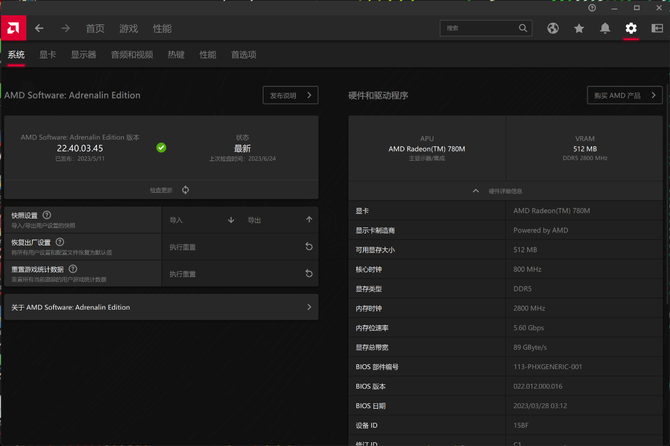Click the help icon beside 快照设置
670x446 pixels.
[47, 215]
